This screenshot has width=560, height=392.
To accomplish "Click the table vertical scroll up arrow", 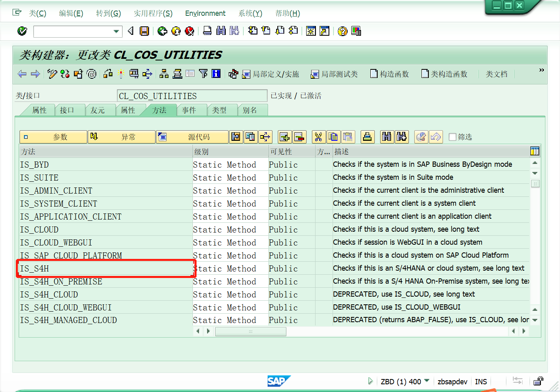I will (535, 163).
